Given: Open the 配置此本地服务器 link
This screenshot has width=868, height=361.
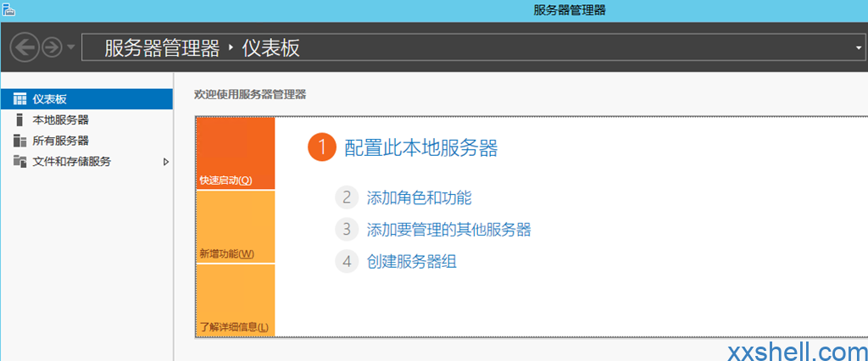Looking at the screenshot, I should point(420,147).
